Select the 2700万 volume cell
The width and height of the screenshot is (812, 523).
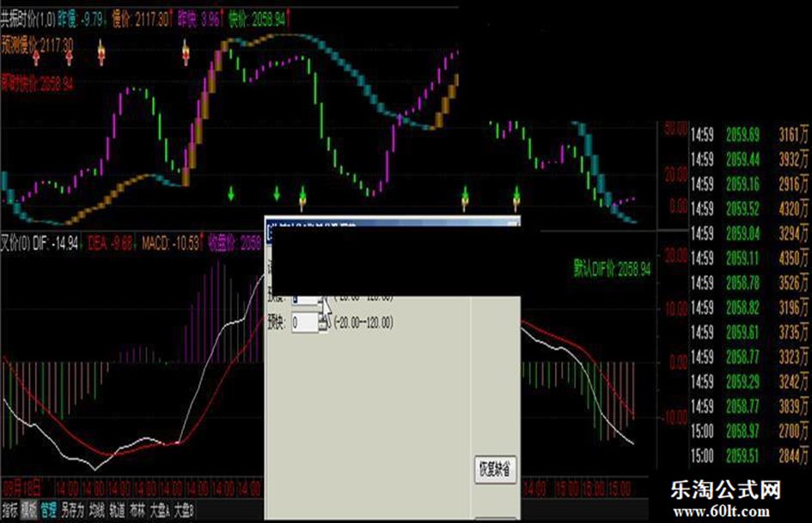pos(794,431)
